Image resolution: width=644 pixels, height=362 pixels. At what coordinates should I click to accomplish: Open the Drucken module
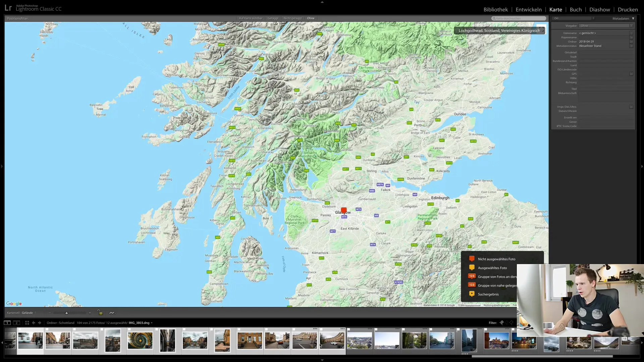coord(628,9)
